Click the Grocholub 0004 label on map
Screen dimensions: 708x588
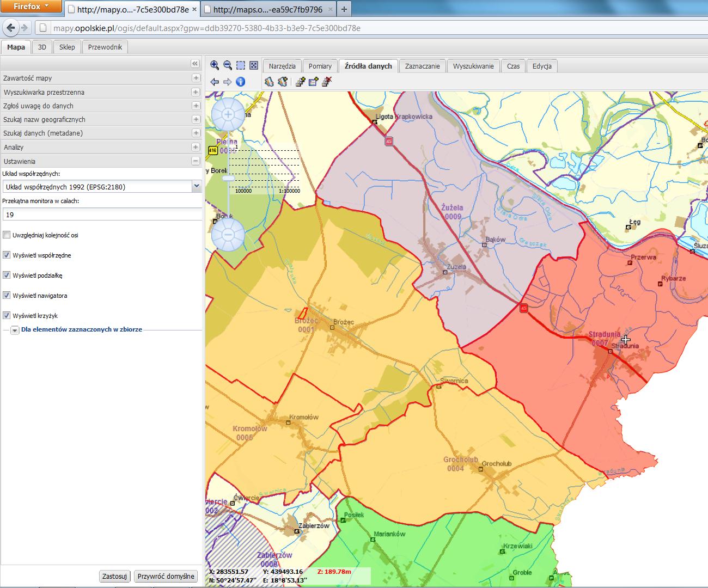pos(460,464)
